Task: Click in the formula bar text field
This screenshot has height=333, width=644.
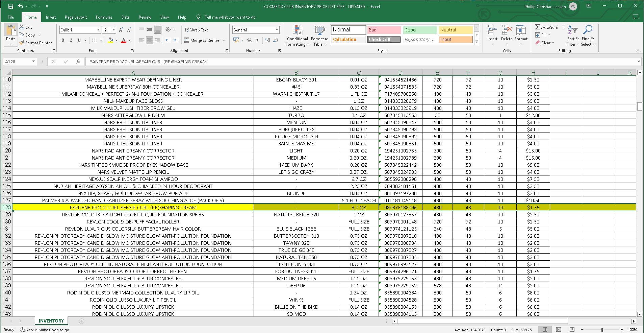Action: coord(361,62)
